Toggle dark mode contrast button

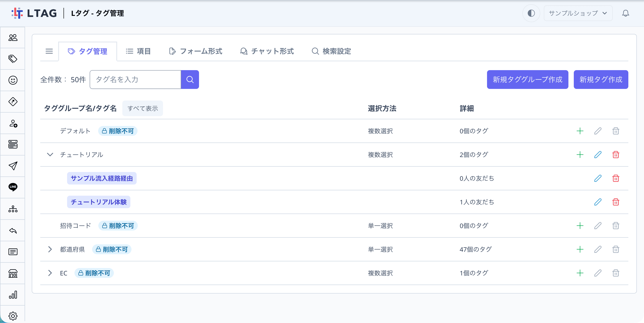pyautogui.click(x=531, y=13)
